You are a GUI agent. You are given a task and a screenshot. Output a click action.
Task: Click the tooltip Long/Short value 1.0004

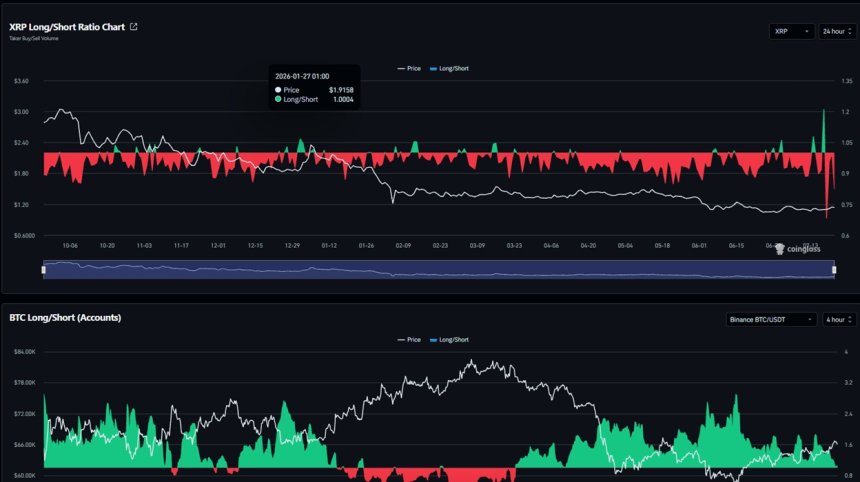[x=343, y=99]
